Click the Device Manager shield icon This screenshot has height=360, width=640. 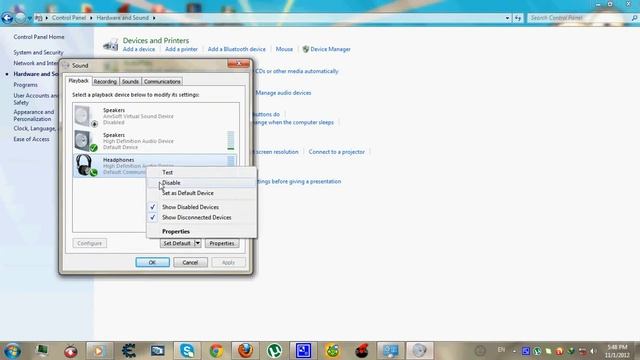[x=305, y=49]
